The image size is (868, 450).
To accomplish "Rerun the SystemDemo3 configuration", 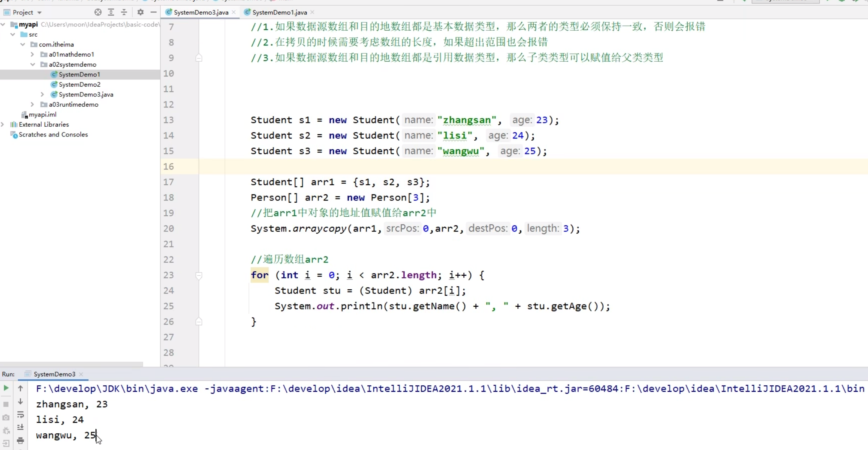I will [x=5, y=388].
